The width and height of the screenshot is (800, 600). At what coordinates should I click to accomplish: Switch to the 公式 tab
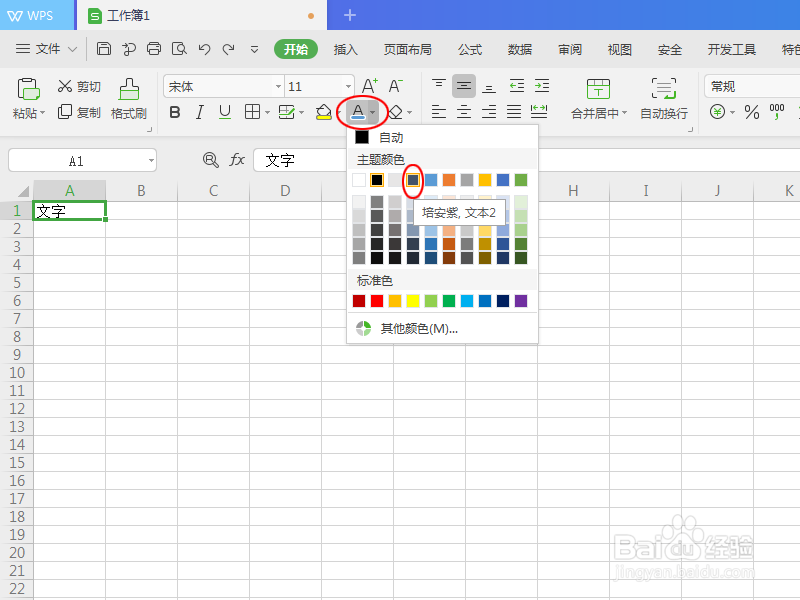pyautogui.click(x=470, y=49)
